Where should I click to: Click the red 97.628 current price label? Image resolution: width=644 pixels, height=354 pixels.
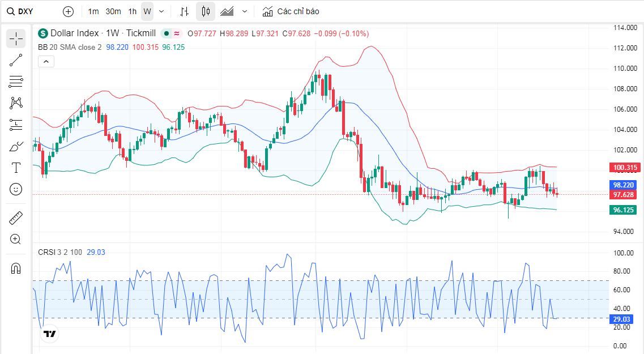click(x=624, y=195)
